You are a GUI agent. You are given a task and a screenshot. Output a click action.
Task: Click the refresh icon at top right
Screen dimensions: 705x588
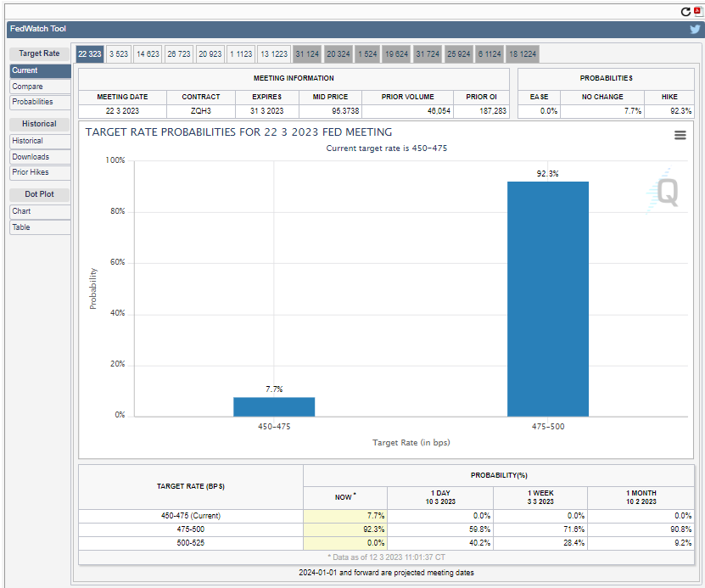tap(685, 12)
